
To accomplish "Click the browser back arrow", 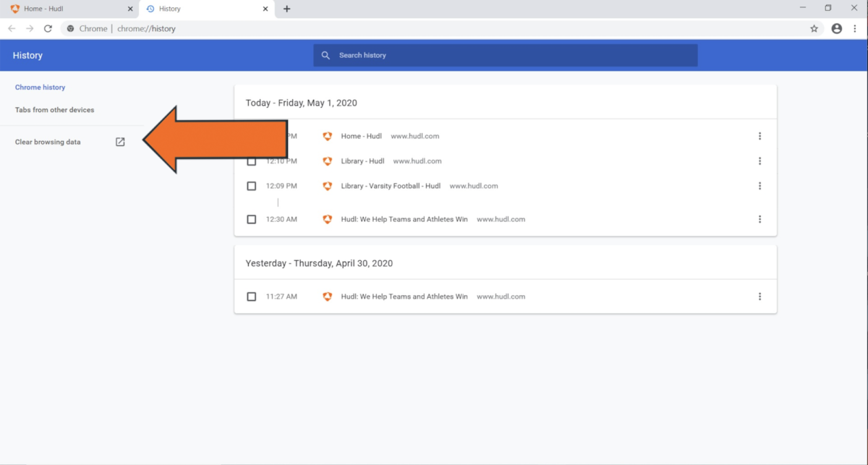I will pos(12,28).
